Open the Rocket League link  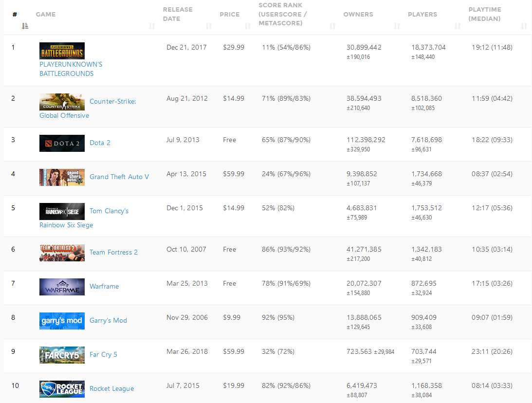(111, 389)
